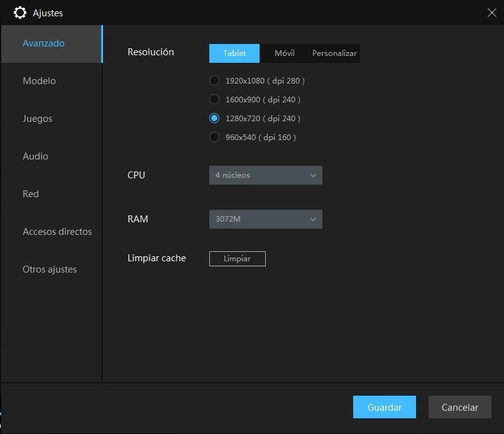Cancel changes with Cancelar button
Screen dimensions: 504x434
459,407
